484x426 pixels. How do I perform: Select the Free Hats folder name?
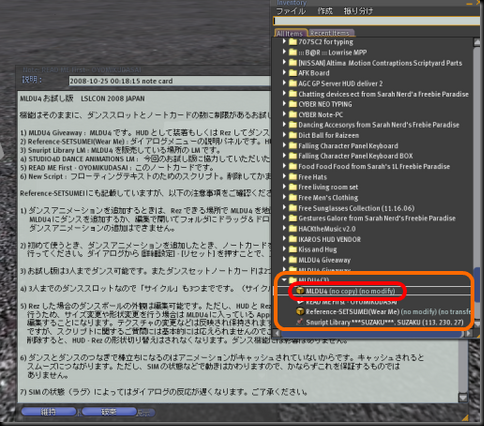(312, 177)
